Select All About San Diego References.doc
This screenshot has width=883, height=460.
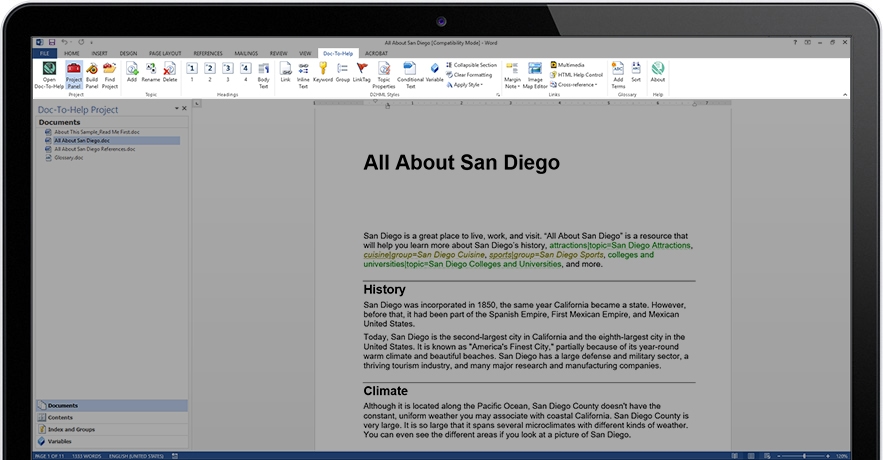click(x=95, y=149)
